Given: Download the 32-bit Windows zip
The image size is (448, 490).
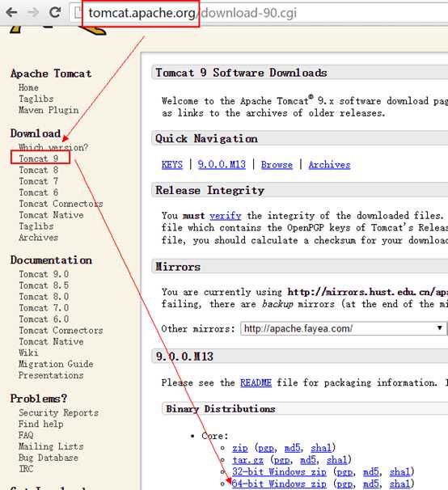Looking at the screenshot, I should [x=279, y=472].
